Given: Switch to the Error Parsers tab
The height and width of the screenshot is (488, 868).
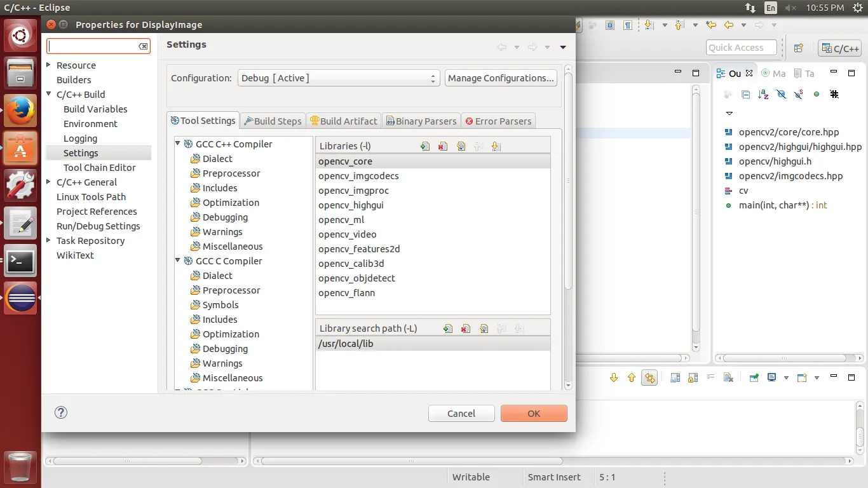Looking at the screenshot, I should [x=499, y=121].
